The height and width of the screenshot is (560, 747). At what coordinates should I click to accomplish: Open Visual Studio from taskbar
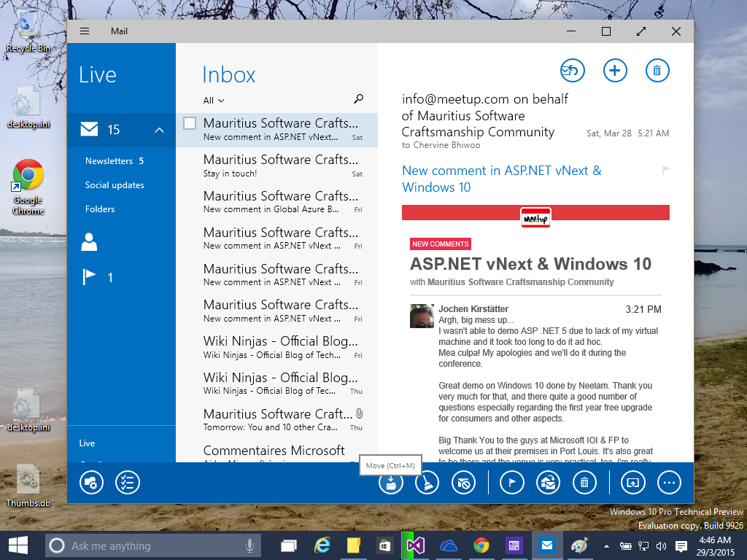tap(415, 545)
